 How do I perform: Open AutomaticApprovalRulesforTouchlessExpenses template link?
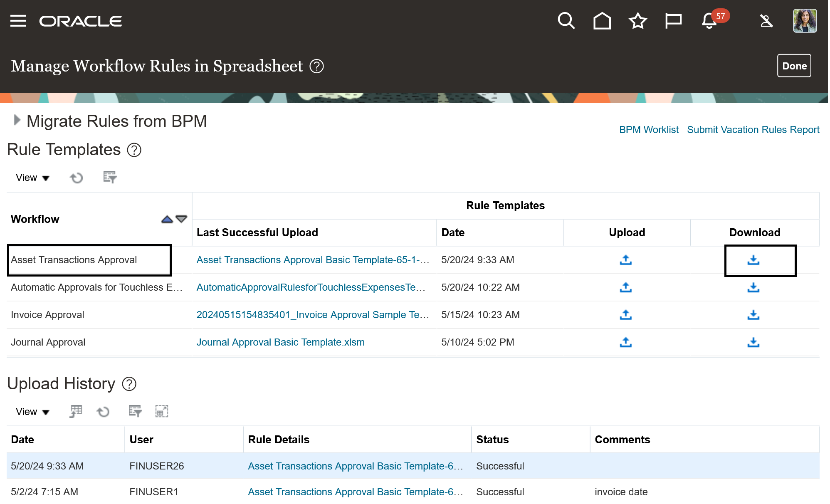click(311, 287)
